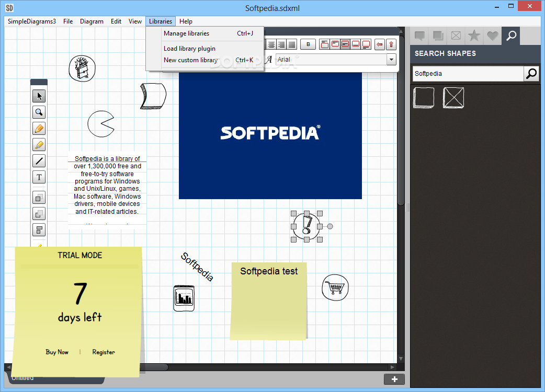Image resolution: width=545 pixels, height=392 pixels.
Task: Click the search magnifier button beside Softpedia
Action: (x=531, y=74)
